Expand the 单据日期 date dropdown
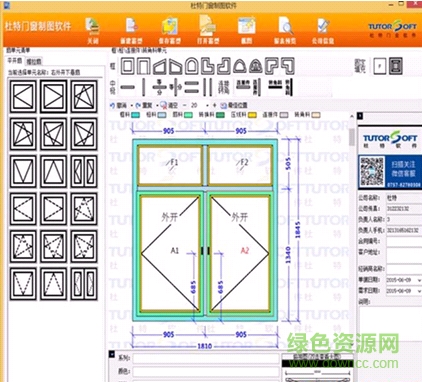Viewport: 422px width, 382px height. (x=419, y=280)
